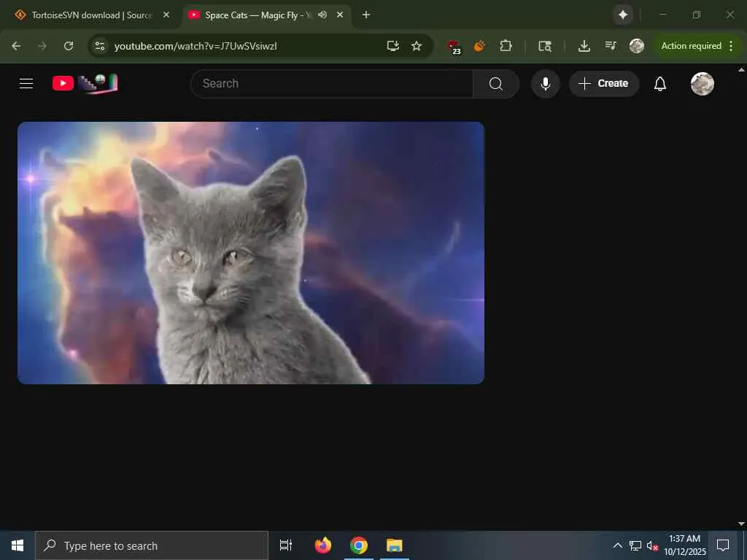Click the YouTube search magnifier button
This screenshot has height=560, width=747.
(x=495, y=84)
